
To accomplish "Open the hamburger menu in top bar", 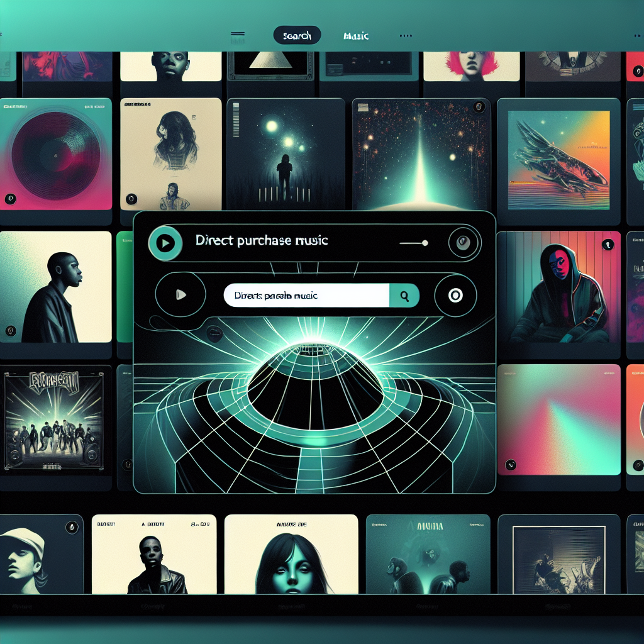I will click(x=237, y=35).
